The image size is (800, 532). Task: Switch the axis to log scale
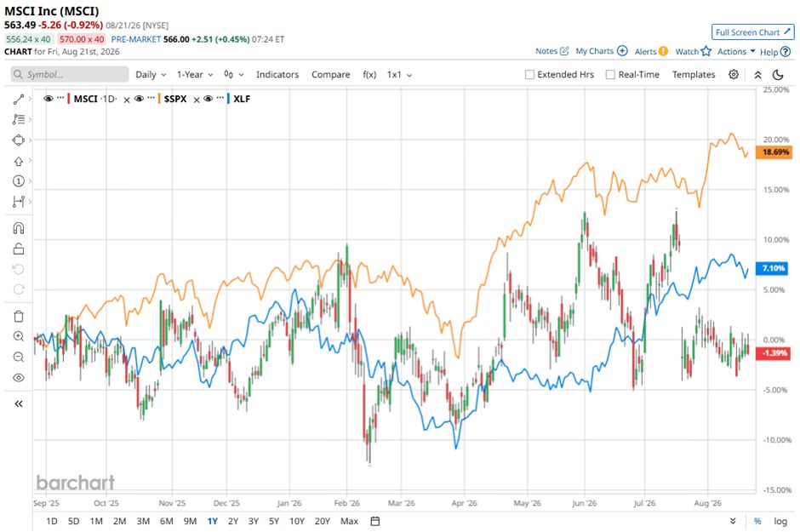(780, 521)
